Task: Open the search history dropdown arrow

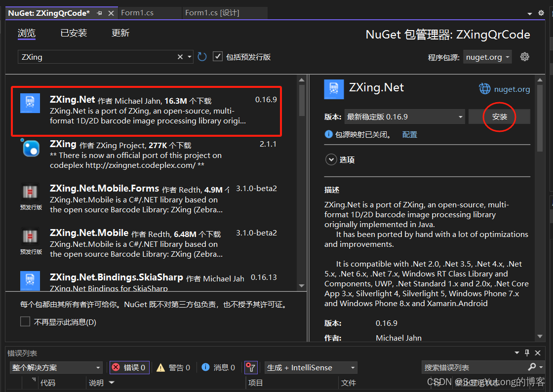Action: pos(190,57)
